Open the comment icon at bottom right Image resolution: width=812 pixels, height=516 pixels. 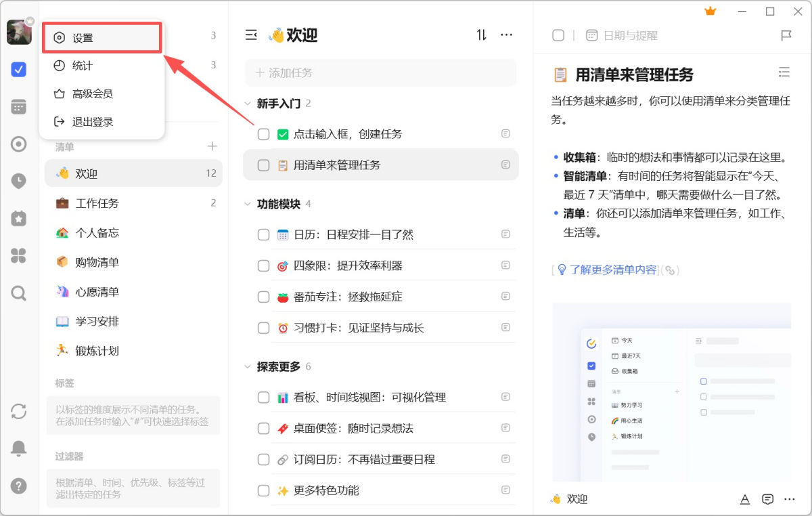[767, 499]
